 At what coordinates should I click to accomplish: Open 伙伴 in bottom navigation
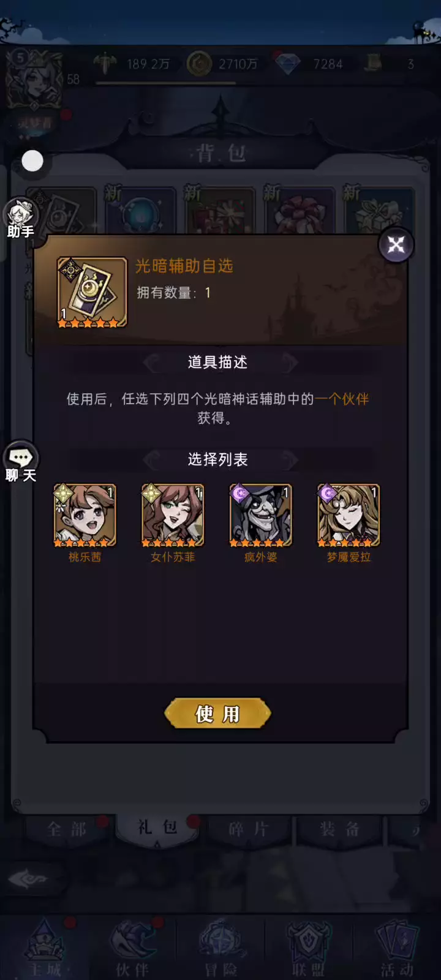pos(133,948)
